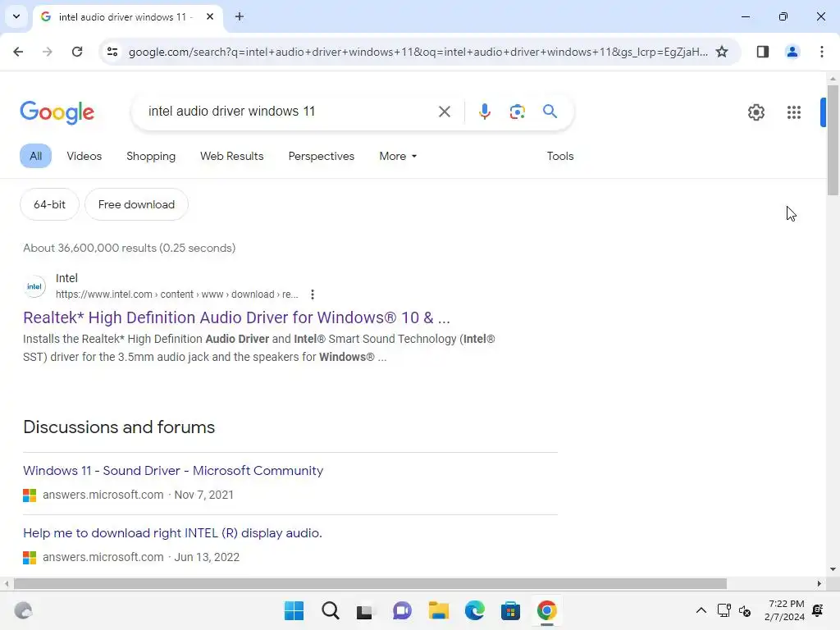Click the Intel site favicon
840x630 pixels.
[34, 286]
